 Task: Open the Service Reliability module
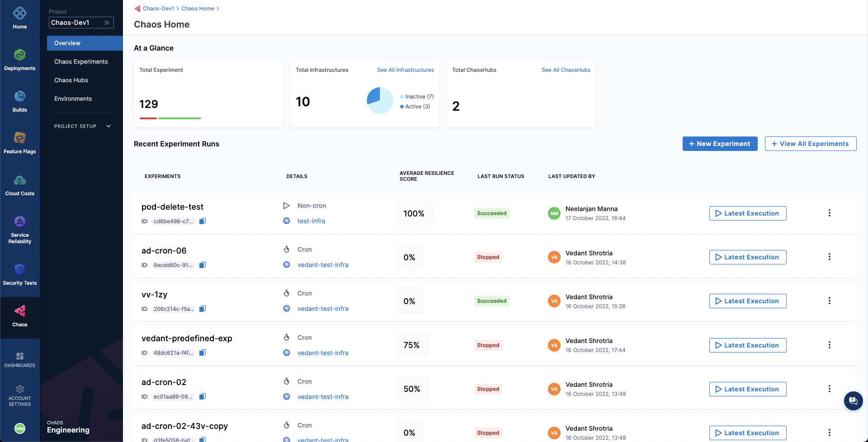(x=19, y=229)
